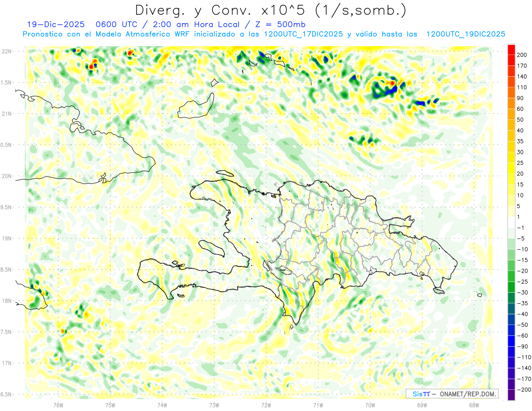Pick the positive '110' color scale value
This screenshot has height=411, width=532.
click(x=522, y=87)
